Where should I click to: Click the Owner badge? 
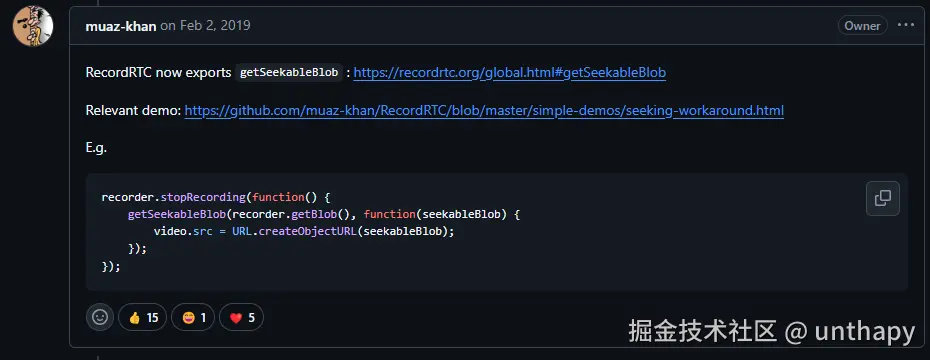point(862,26)
